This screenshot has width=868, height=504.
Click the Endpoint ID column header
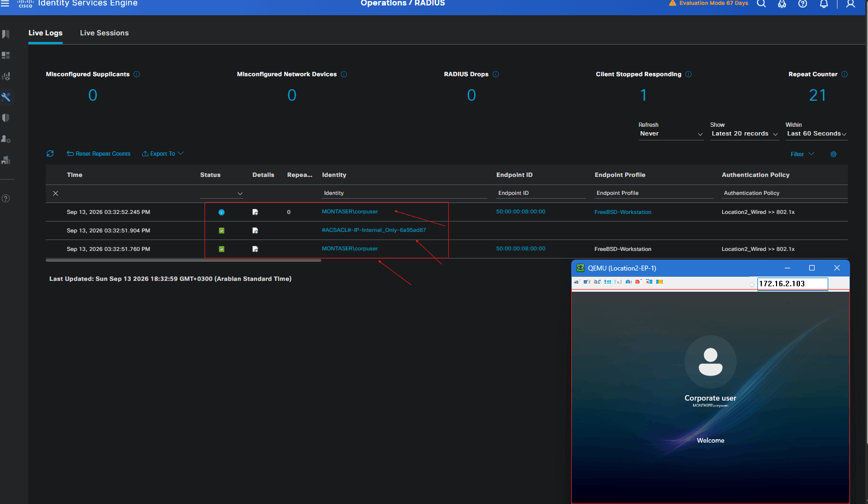(515, 175)
